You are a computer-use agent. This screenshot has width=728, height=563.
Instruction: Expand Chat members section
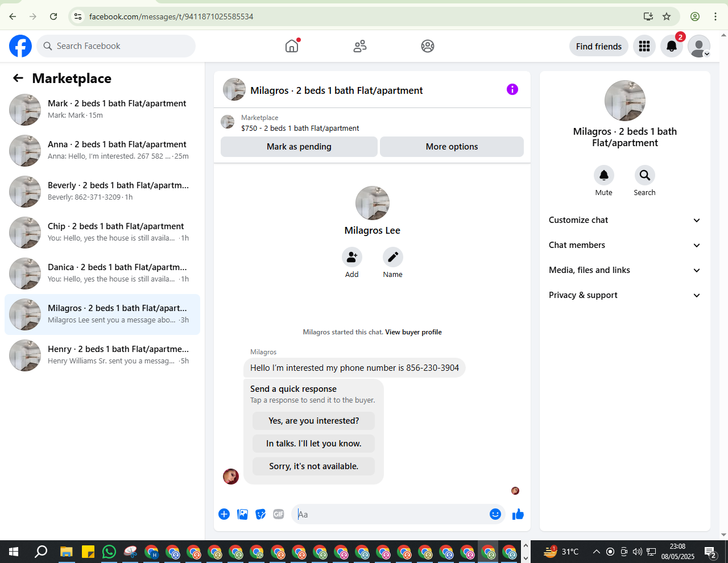pos(625,245)
